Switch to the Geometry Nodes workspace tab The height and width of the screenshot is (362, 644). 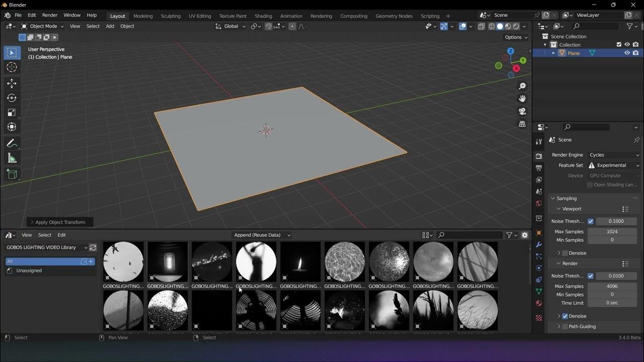click(394, 16)
